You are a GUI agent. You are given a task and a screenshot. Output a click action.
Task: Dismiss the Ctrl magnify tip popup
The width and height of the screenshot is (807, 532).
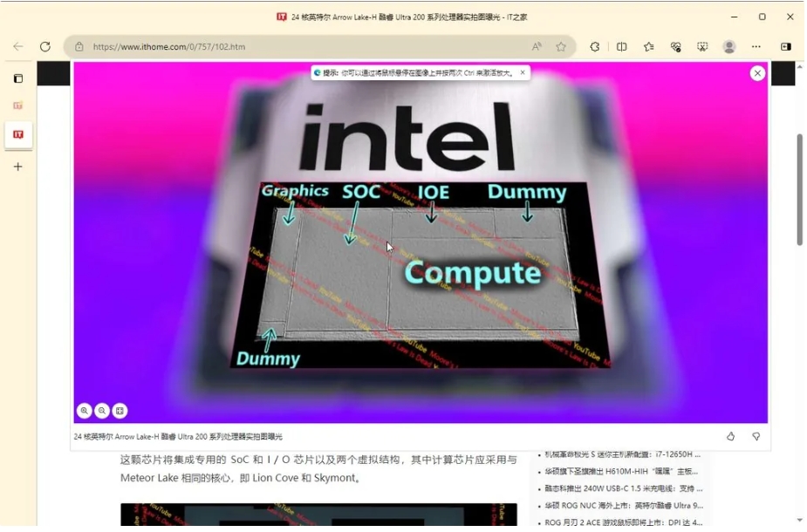point(524,73)
